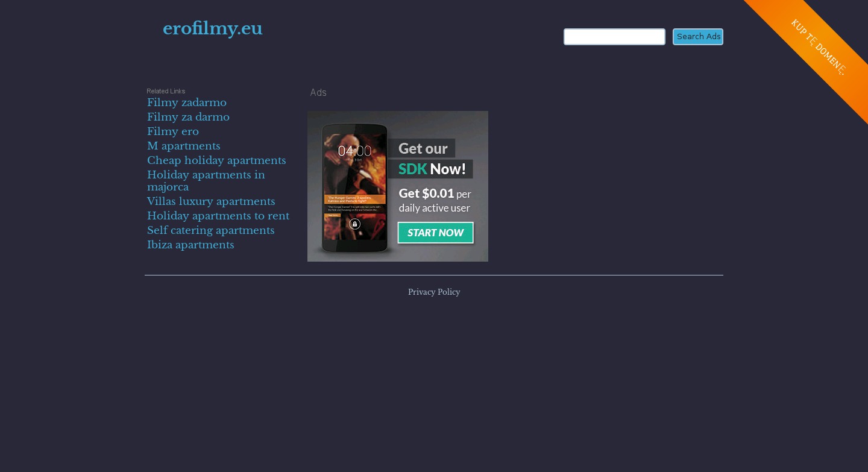Click the Get our SDK Now headline
Image resolution: width=868 pixels, height=472 pixels.
pos(431,159)
